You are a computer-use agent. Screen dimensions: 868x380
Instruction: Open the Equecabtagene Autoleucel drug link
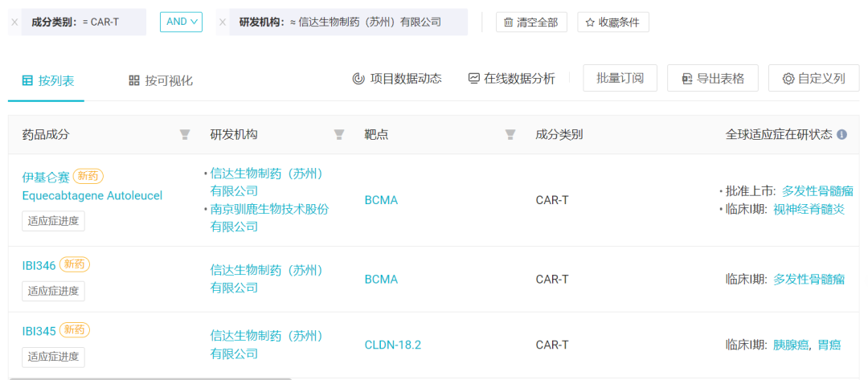[92, 196]
